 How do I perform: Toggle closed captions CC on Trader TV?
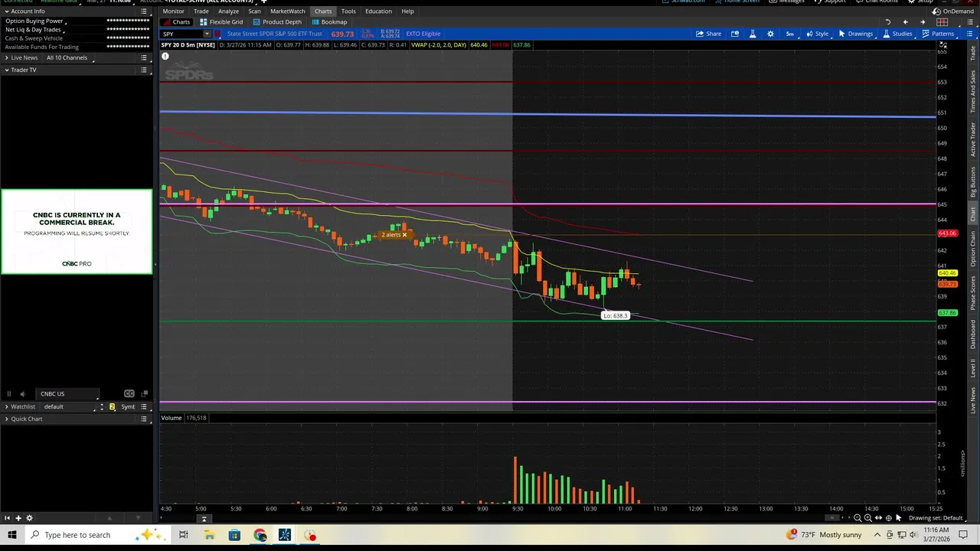[129, 393]
